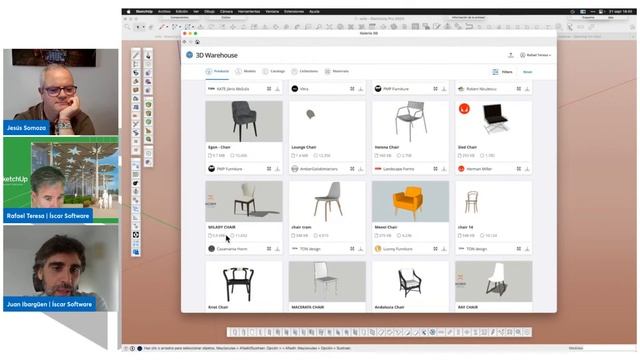Add chair tram to a collection

(x=352, y=249)
